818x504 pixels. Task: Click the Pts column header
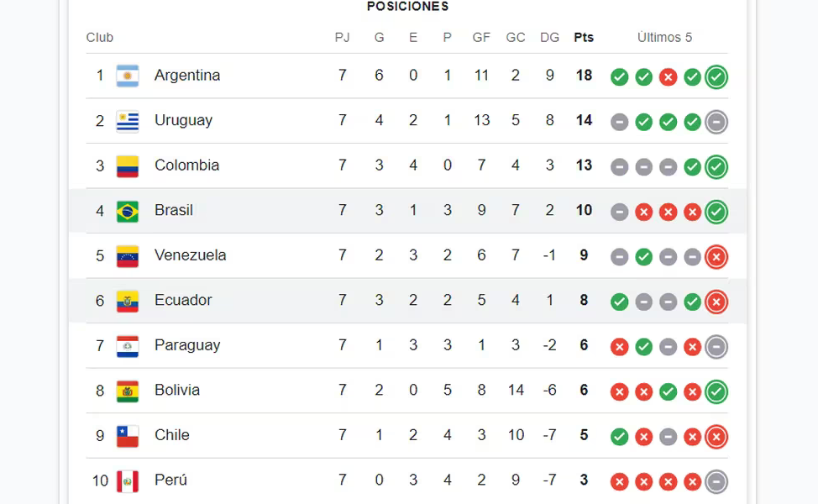pos(584,38)
